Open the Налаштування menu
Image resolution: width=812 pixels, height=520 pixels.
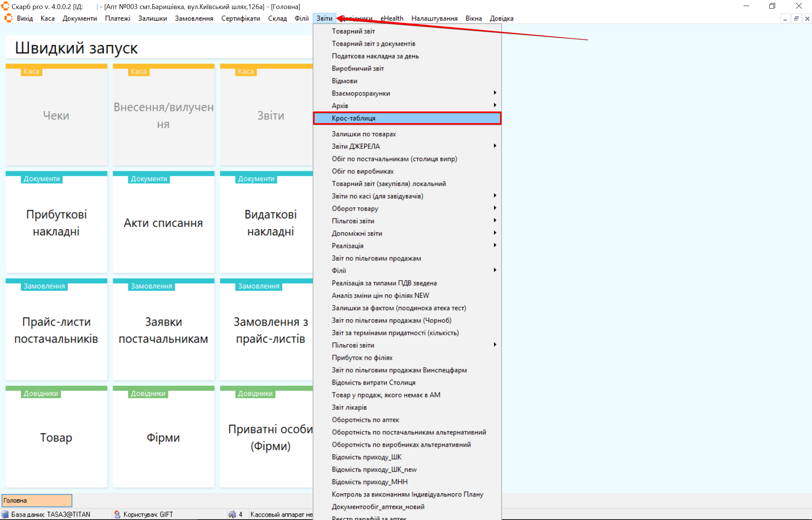click(x=434, y=18)
